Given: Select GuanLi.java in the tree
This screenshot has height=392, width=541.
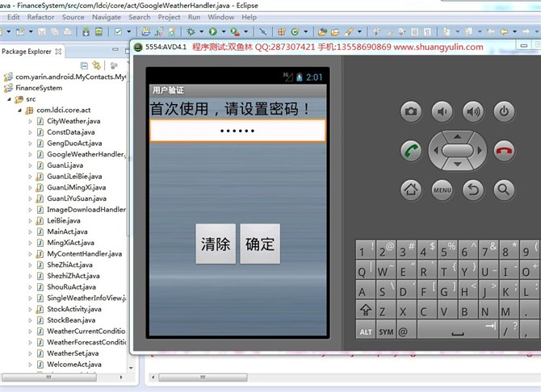Looking at the screenshot, I should (65, 165).
